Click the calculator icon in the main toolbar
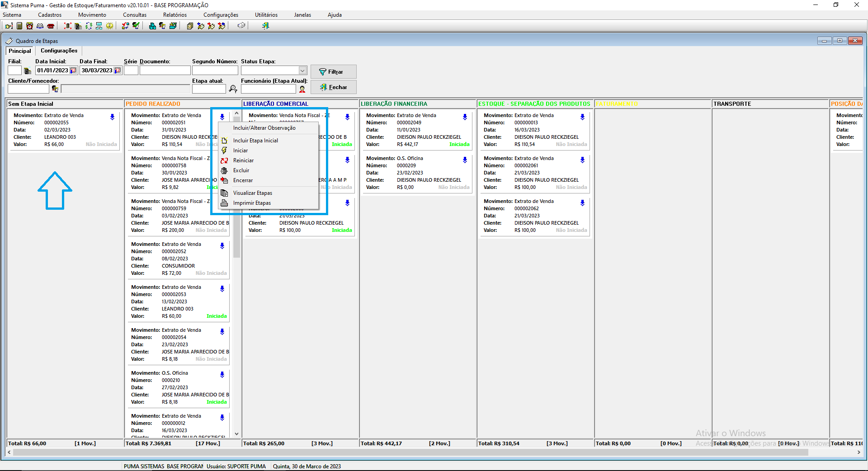 click(x=19, y=26)
